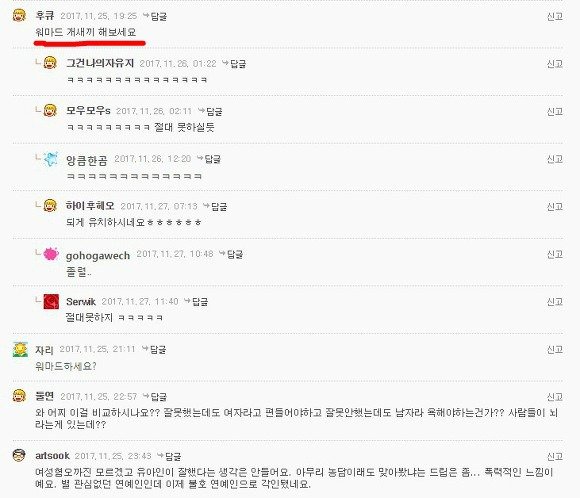Open the username 그건나의자유지
Viewport: 580px width, 498px height.
pos(100,63)
